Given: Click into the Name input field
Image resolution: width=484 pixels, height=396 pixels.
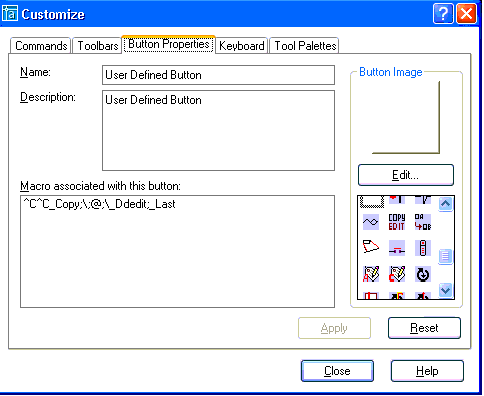Looking at the screenshot, I should pos(218,75).
